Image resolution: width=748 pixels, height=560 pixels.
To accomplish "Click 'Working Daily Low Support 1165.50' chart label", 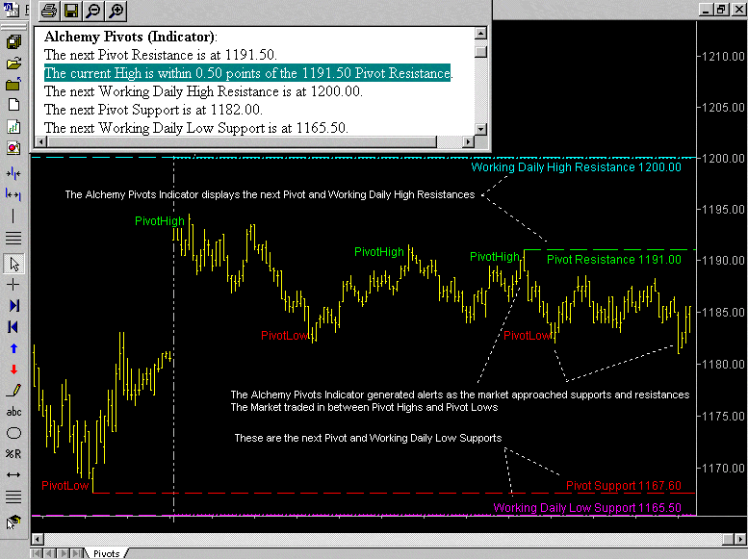I will click(587, 508).
